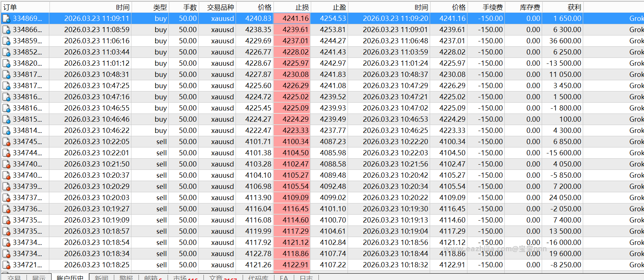Image resolution: width=644 pixels, height=280 pixels.
Task: Open the 市场 tab
Action: point(186,277)
